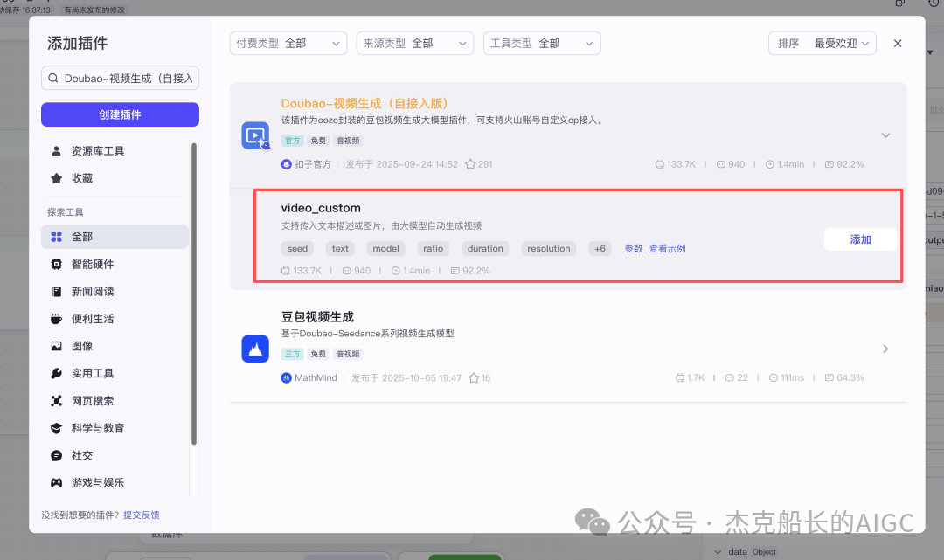The width and height of the screenshot is (944, 560).
Task: Click 添加 to add video_custom tool
Action: click(860, 239)
